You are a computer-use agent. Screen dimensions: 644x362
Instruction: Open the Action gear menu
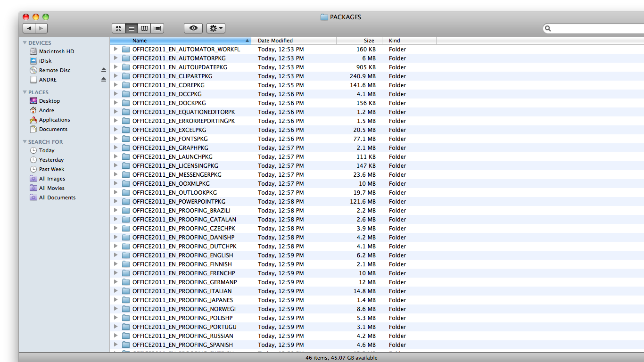[x=216, y=28]
